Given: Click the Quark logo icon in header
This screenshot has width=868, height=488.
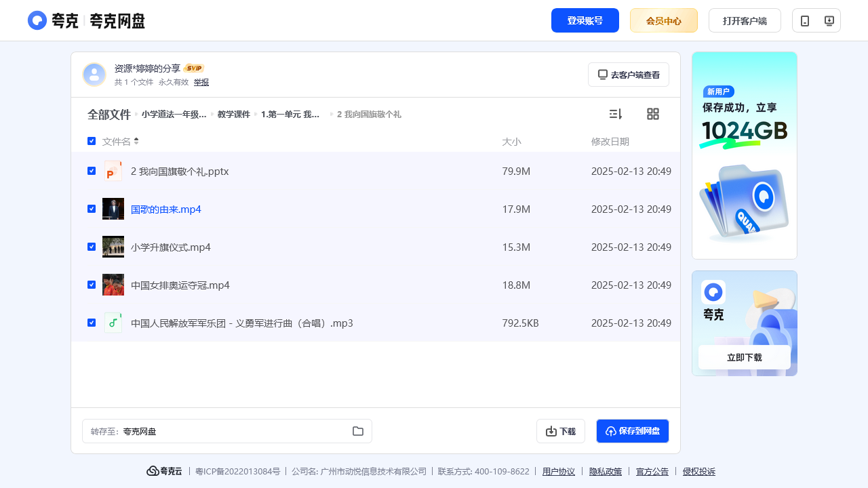Looking at the screenshot, I should (37, 20).
